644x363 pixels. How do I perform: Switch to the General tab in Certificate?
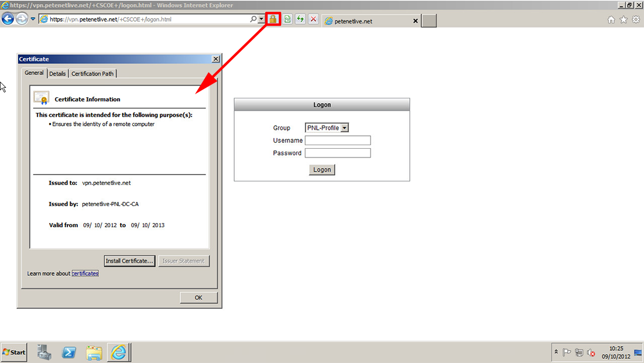[x=34, y=73]
